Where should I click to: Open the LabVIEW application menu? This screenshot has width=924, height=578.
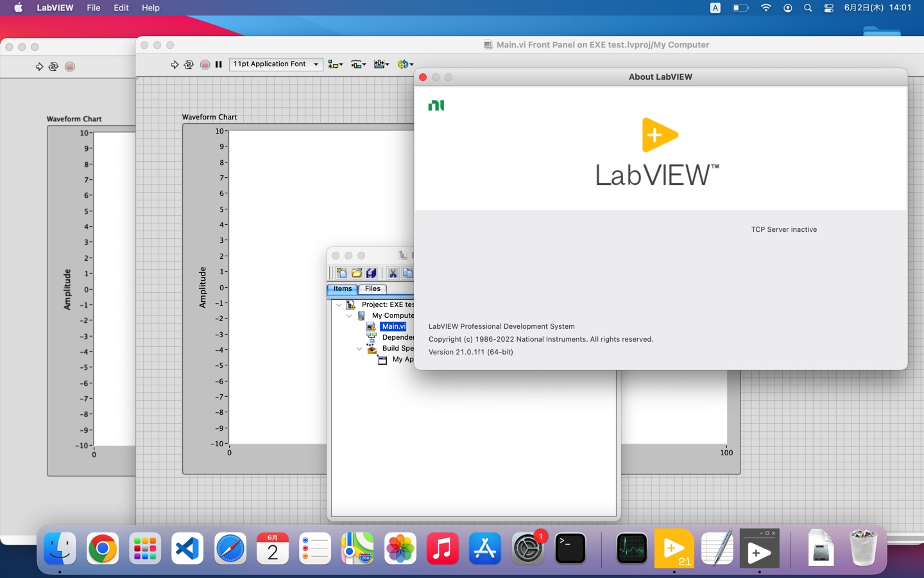coord(55,8)
